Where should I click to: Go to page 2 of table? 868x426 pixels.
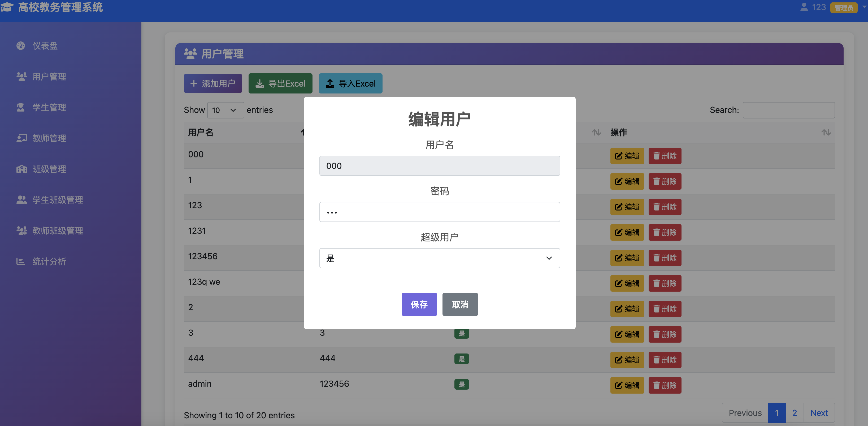pos(794,413)
